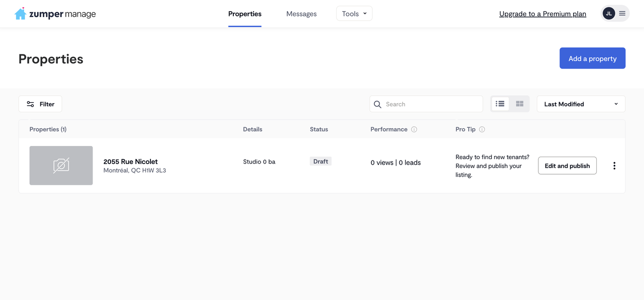Go to the Messages tab
Screen dimensions: 644x300
coord(301,14)
